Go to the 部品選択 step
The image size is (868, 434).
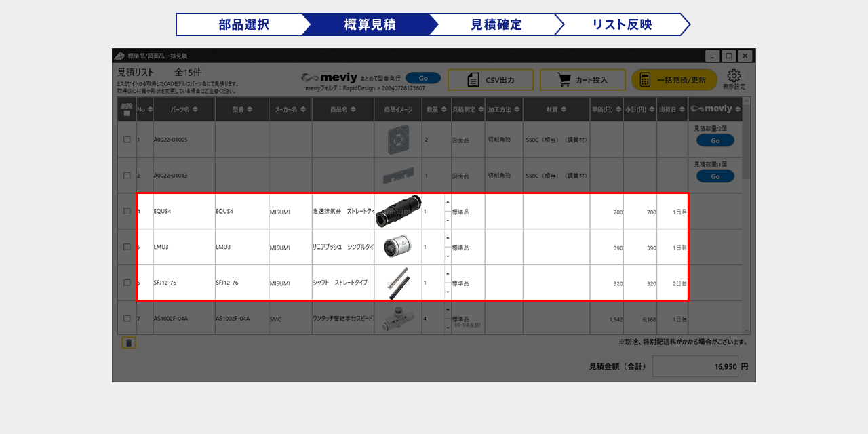243,24
